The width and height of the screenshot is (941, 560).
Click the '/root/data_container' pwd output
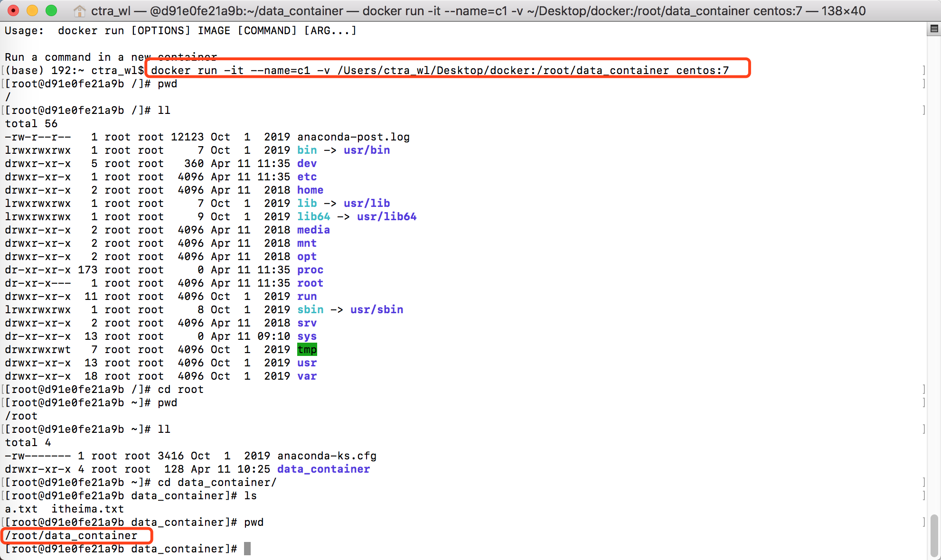[71, 536]
